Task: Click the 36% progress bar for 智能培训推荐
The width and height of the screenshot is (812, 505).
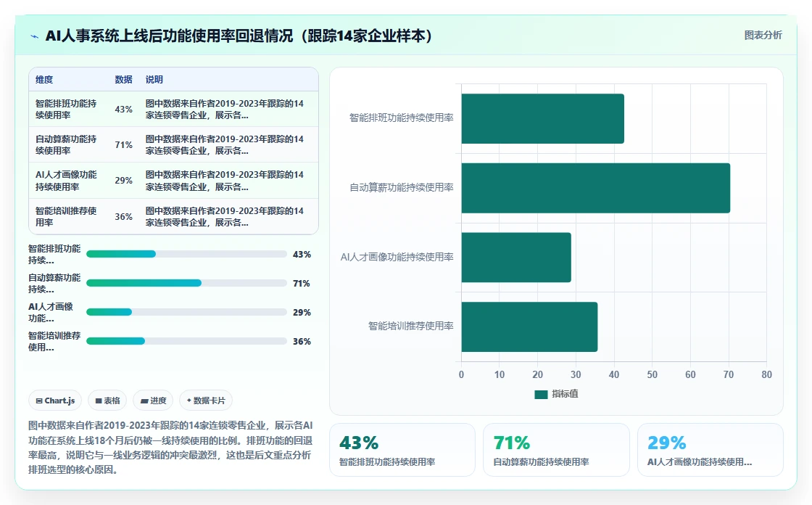Action: 186,341
